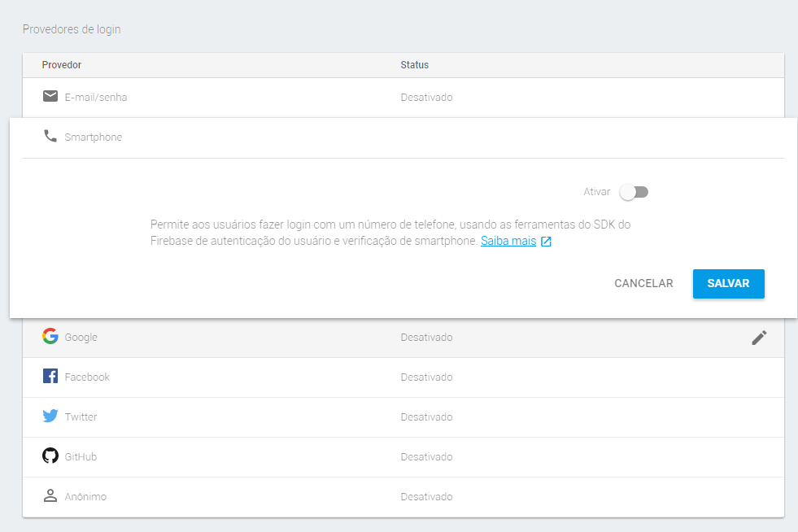Click the Twitter bird icon
The image size is (798, 532).
(50, 416)
